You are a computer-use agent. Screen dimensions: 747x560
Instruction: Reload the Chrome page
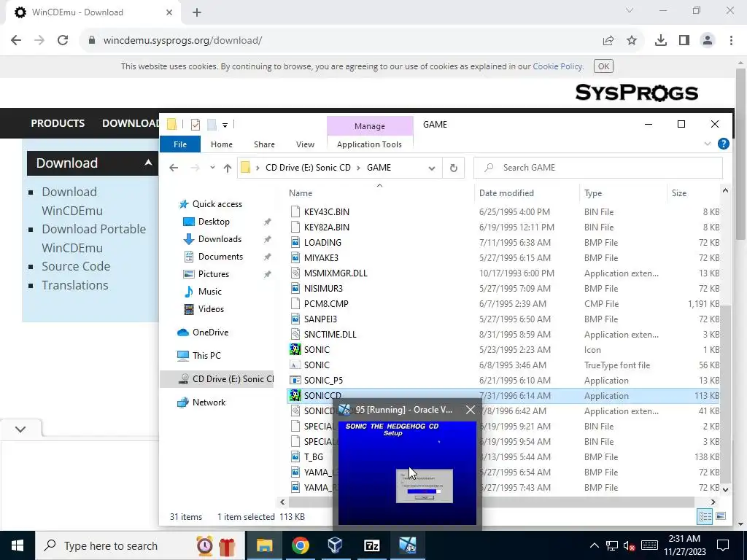63,41
